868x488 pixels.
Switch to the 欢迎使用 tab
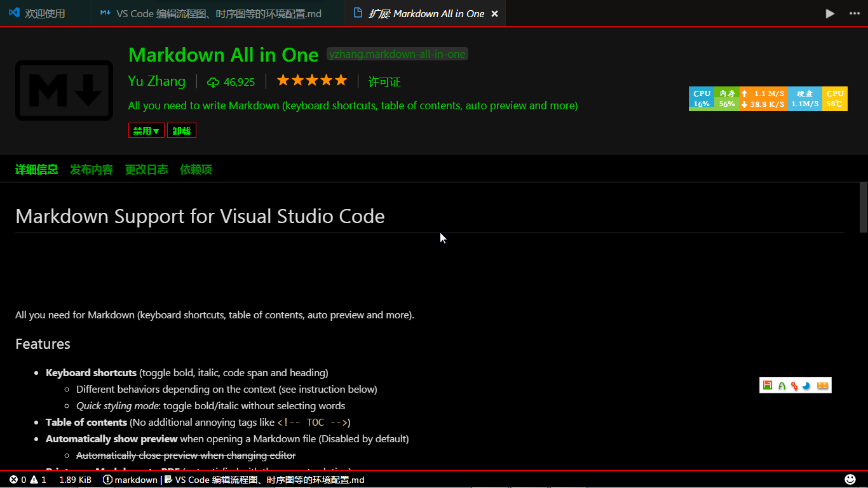click(x=45, y=13)
